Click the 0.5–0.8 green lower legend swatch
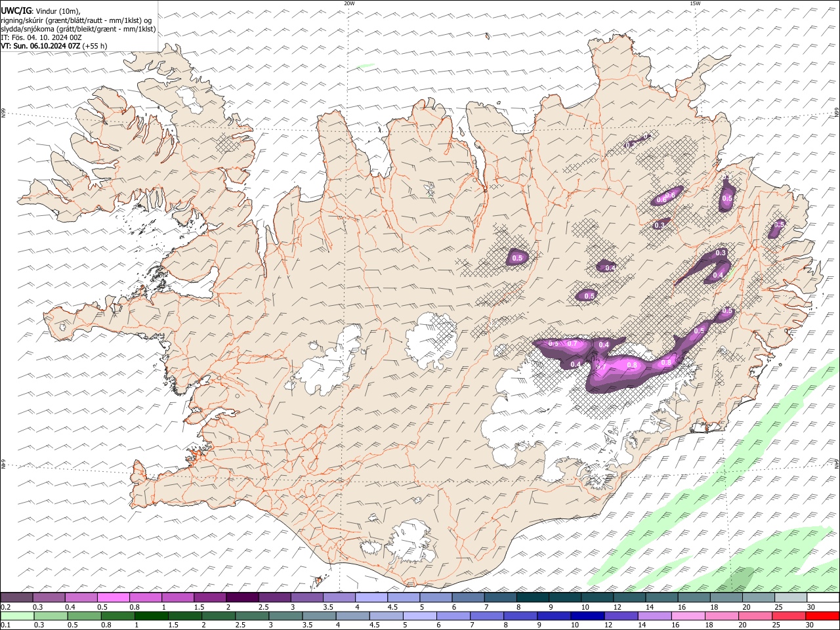 tap(84, 616)
